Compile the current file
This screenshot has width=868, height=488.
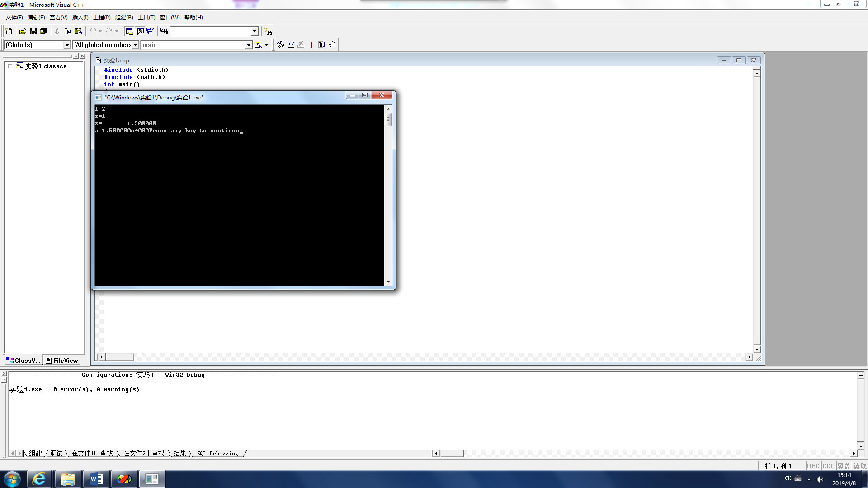point(280,45)
